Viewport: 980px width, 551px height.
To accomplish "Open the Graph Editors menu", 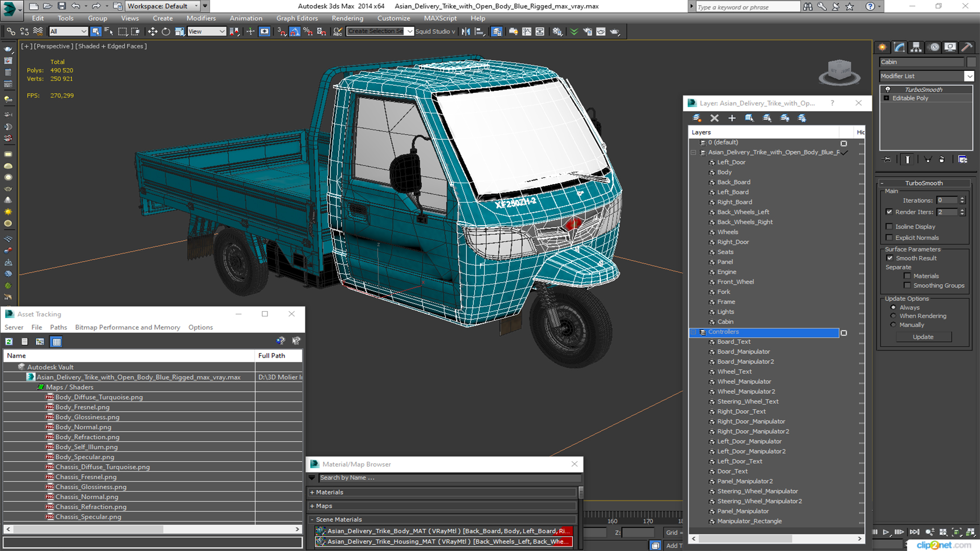I will [x=297, y=18].
